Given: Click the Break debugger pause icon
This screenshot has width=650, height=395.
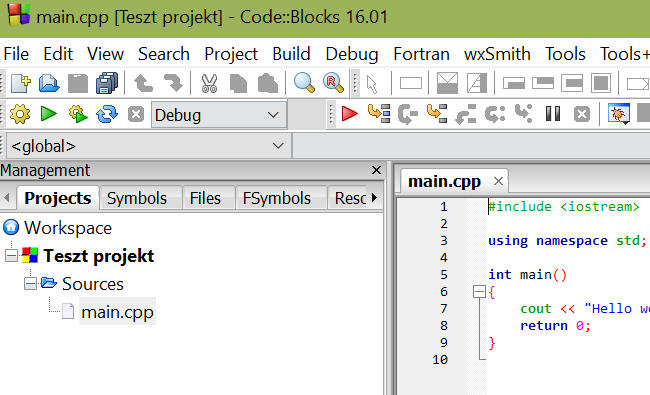Looking at the screenshot, I should point(553,114).
